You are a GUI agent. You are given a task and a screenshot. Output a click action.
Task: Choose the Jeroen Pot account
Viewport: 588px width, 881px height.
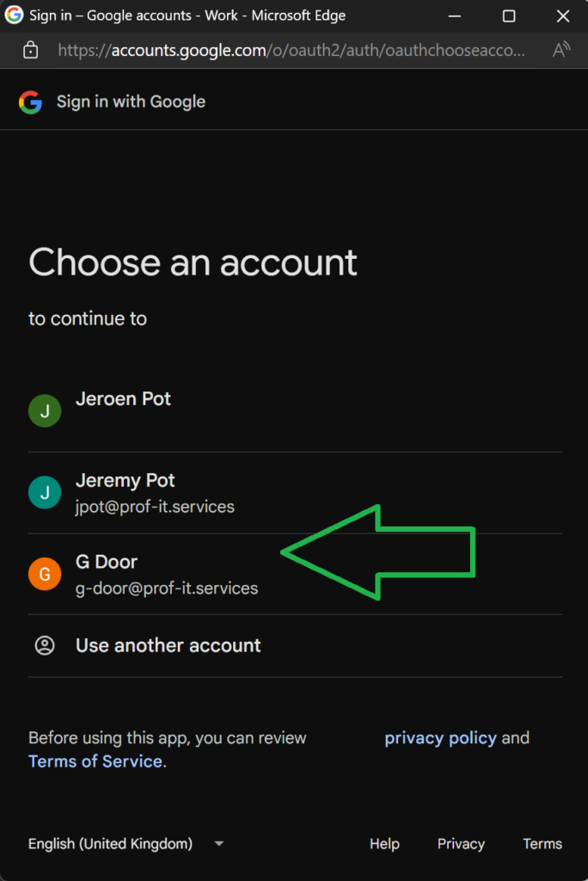click(x=124, y=400)
